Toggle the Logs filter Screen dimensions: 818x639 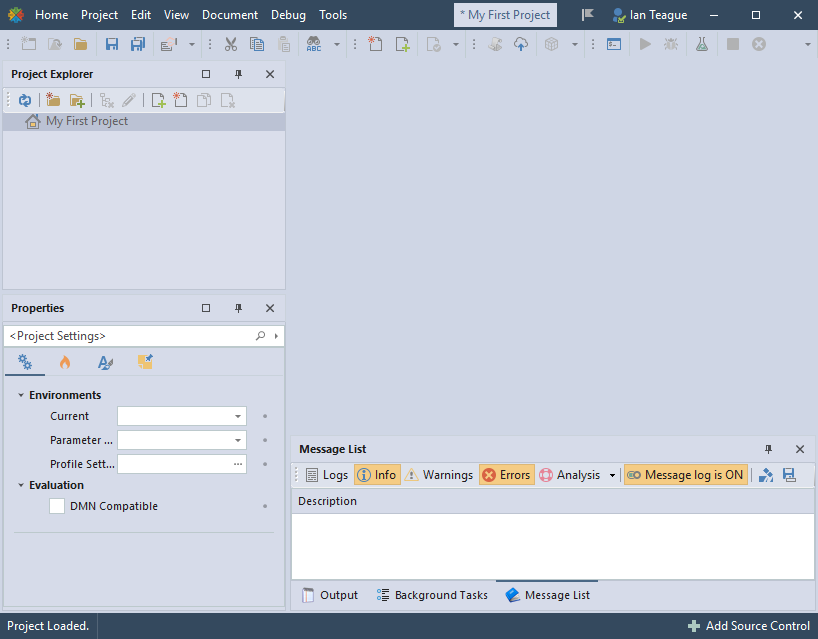327,475
